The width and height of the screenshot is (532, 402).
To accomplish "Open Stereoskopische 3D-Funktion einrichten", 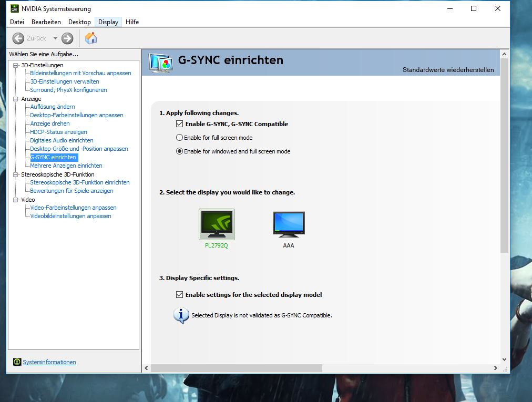I will (x=80, y=182).
